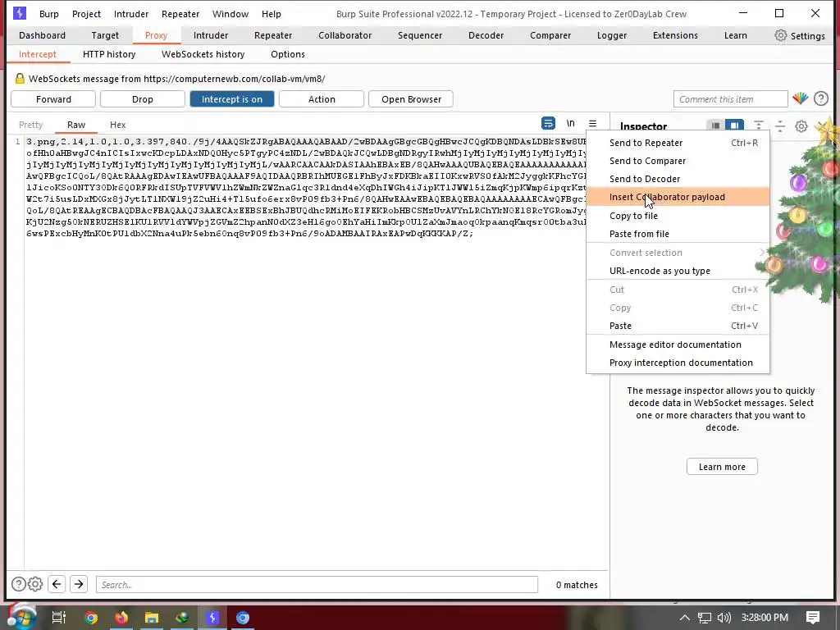Open the message editor hamburger menu
The height and width of the screenshot is (630, 840).
click(x=592, y=123)
